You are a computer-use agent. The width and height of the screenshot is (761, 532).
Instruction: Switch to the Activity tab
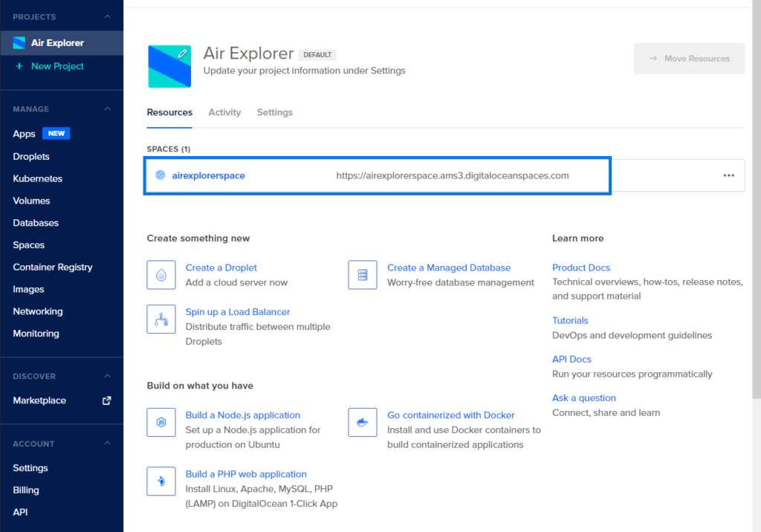pyautogui.click(x=224, y=112)
